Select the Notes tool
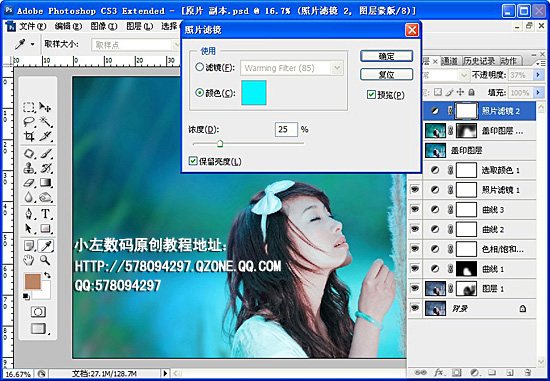The height and width of the screenshot is (381, 550). click(29, 246)
